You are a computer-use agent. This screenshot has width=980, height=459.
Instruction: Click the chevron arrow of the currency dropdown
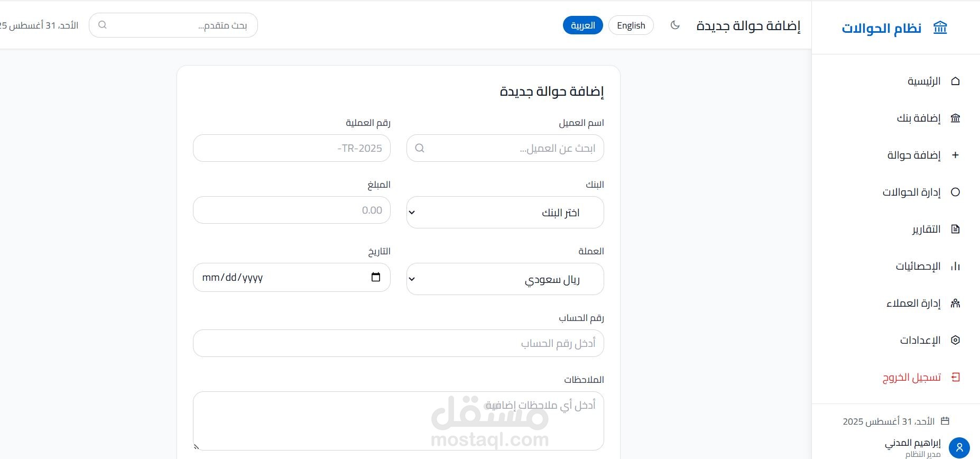point(412,279)
